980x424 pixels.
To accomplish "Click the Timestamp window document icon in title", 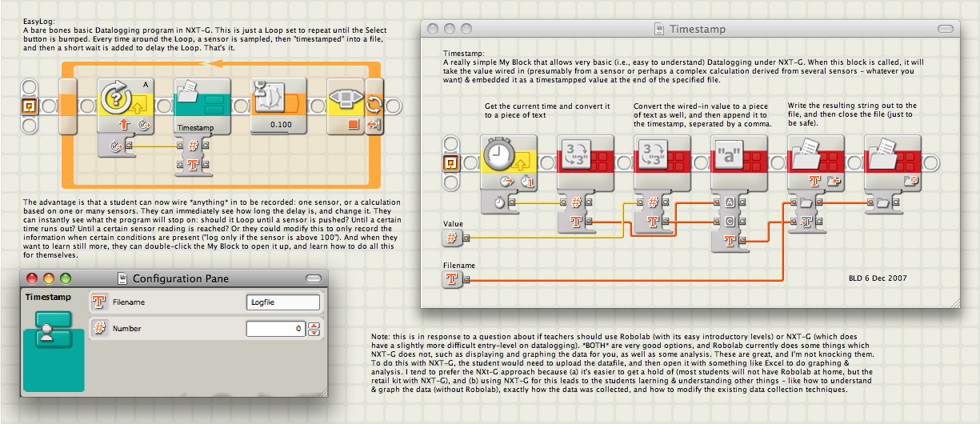I will pyautogui.click(x=659, y=30).
